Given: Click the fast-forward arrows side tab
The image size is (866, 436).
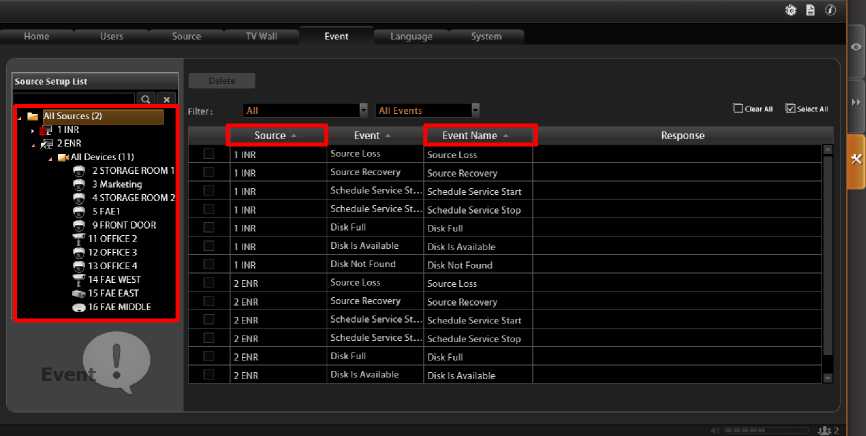Looking at the screenshot, I should tap(856, 102).
